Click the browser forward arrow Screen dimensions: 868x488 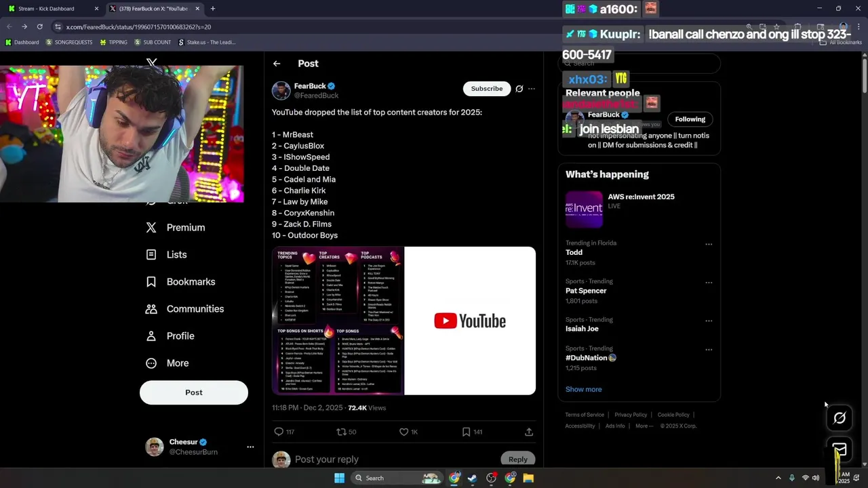coord(24,26)
